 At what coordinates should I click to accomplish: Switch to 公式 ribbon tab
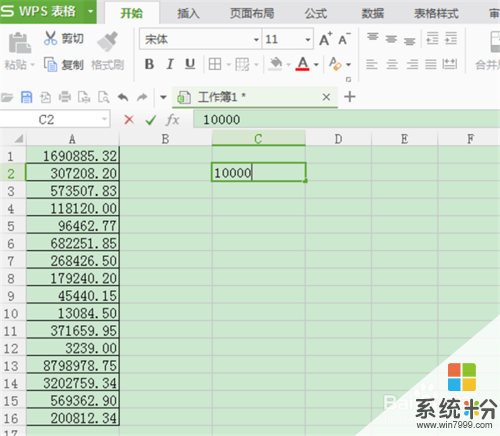tap(316, 13)
